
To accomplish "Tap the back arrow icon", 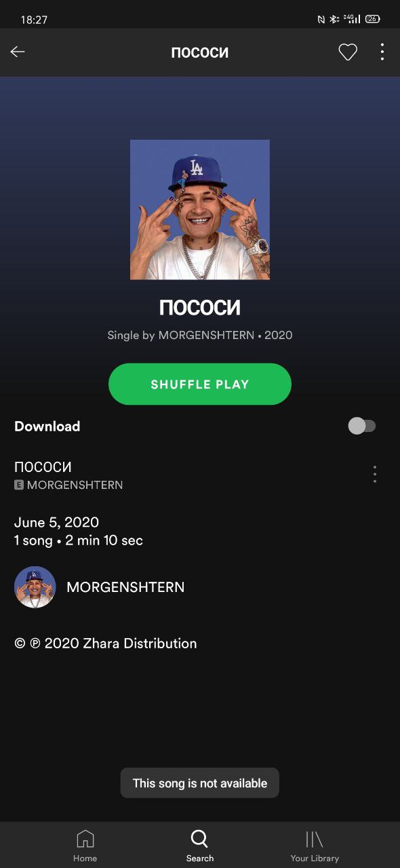I will (18, 52).
